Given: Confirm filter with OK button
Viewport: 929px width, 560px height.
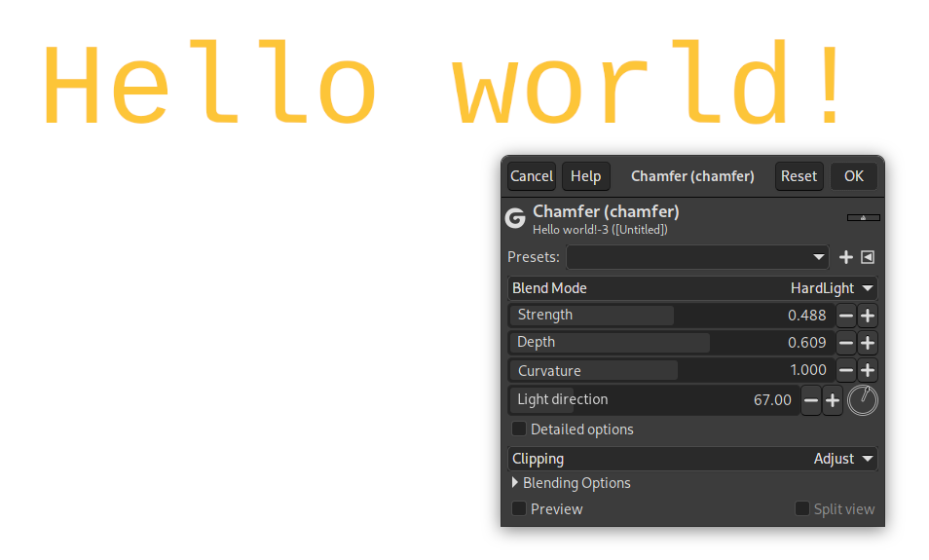Looking at the screenshot, I should pyautogui.click(x=854, y=176).
